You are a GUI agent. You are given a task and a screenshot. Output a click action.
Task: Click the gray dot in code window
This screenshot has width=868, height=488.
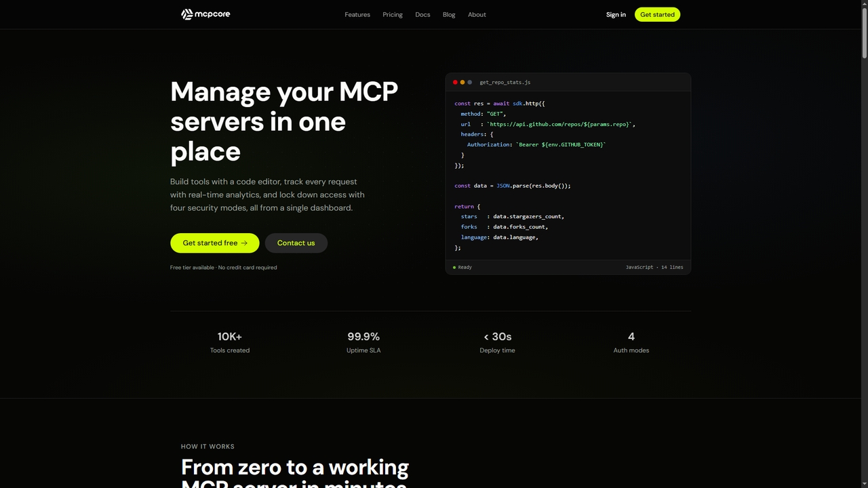tap(470, 82)
